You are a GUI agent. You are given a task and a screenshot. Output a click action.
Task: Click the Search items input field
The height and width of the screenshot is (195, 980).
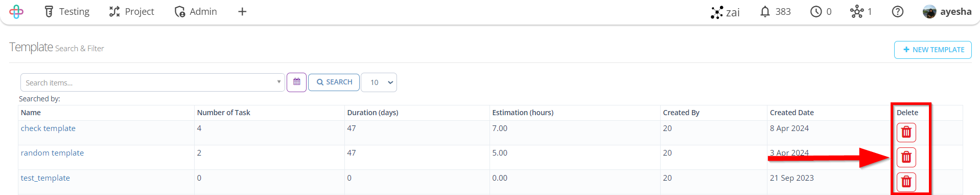coord(148,82)
